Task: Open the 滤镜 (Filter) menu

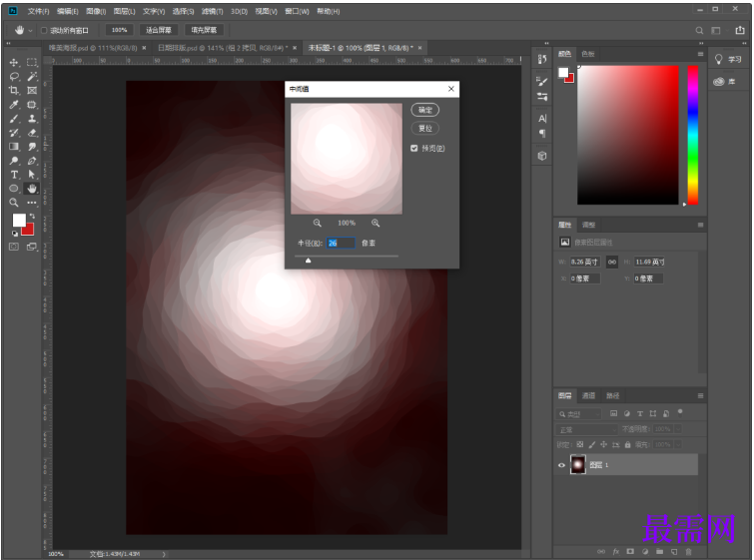Action: pos(212,11)
